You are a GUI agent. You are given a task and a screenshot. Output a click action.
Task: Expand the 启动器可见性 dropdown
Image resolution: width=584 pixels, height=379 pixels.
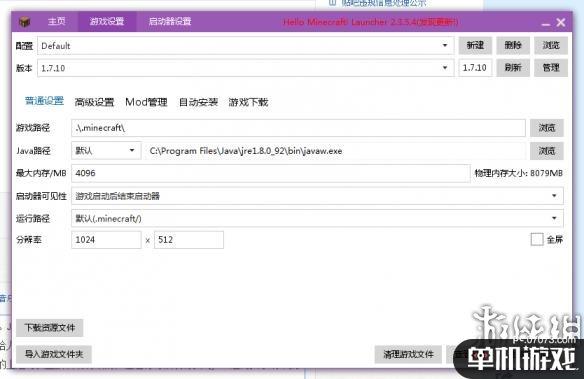coord(317,196)
